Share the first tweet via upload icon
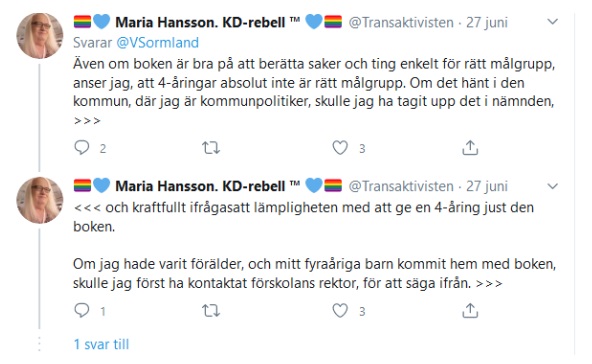 click(x=470, y=148)
